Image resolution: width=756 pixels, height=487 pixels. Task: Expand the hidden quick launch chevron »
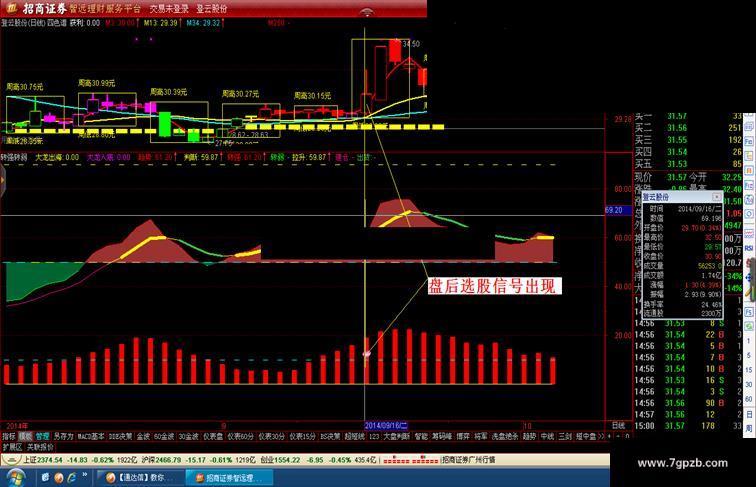click(85, 474)
